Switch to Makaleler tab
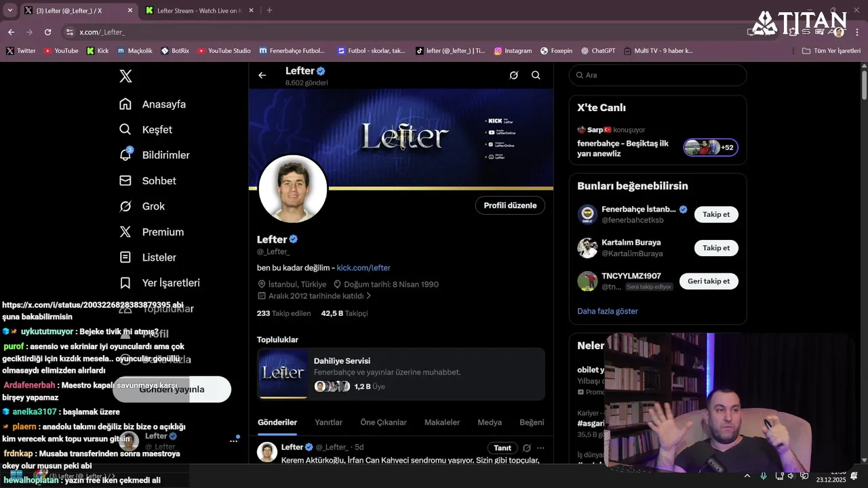This screenshot has width=868, height=488. coord(442,422)
